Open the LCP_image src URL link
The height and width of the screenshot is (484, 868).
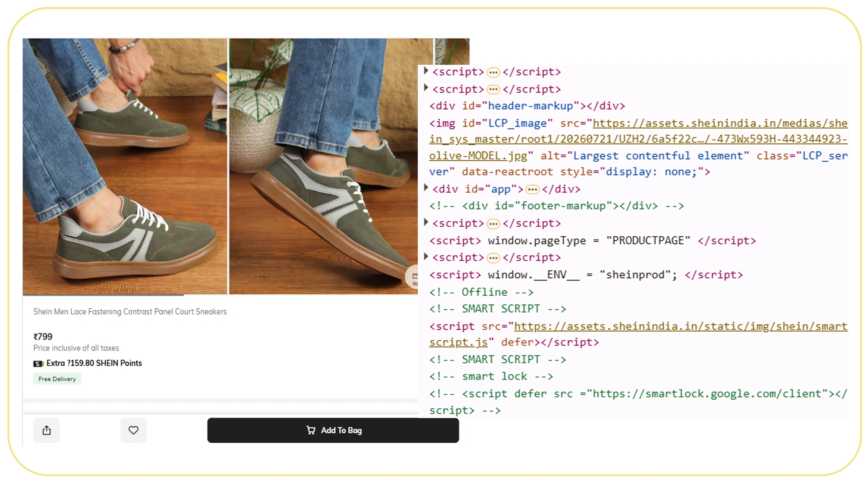638,139
